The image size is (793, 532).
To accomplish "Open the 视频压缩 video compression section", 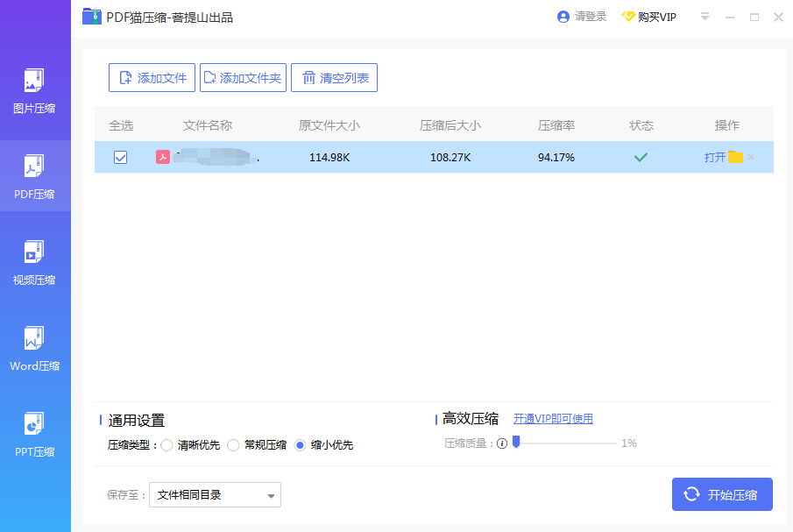I will (34, 263).
